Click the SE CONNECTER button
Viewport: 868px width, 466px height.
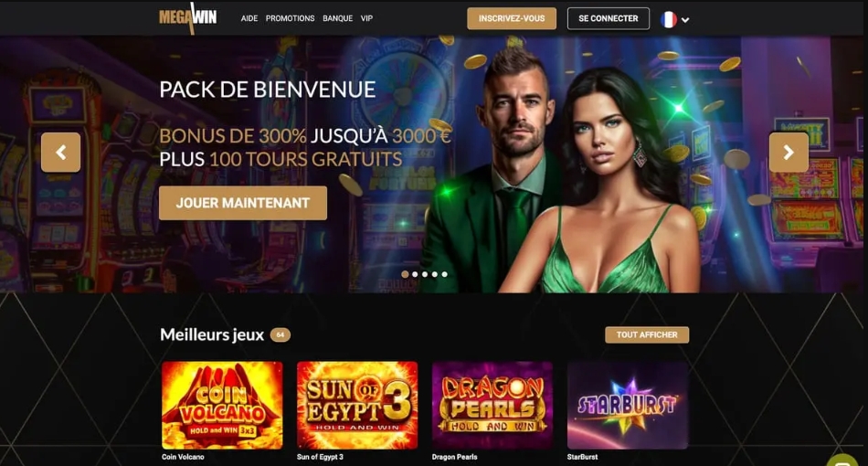coord(609,18)
